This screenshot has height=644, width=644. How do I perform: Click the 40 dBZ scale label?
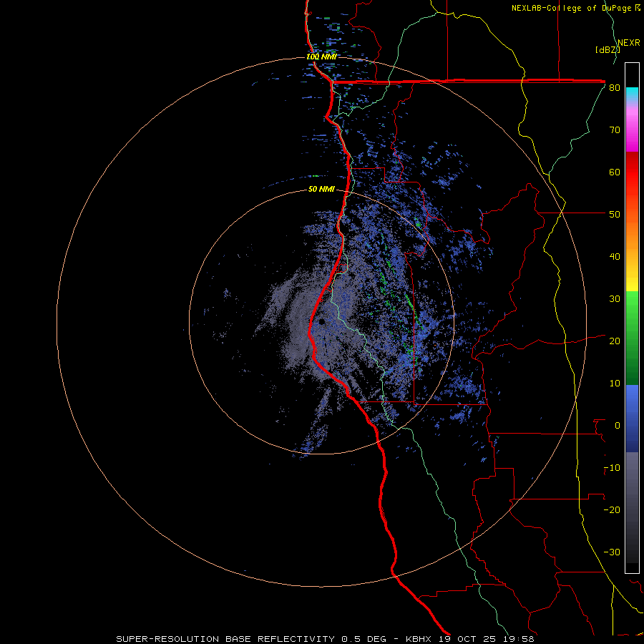[615, 257]
